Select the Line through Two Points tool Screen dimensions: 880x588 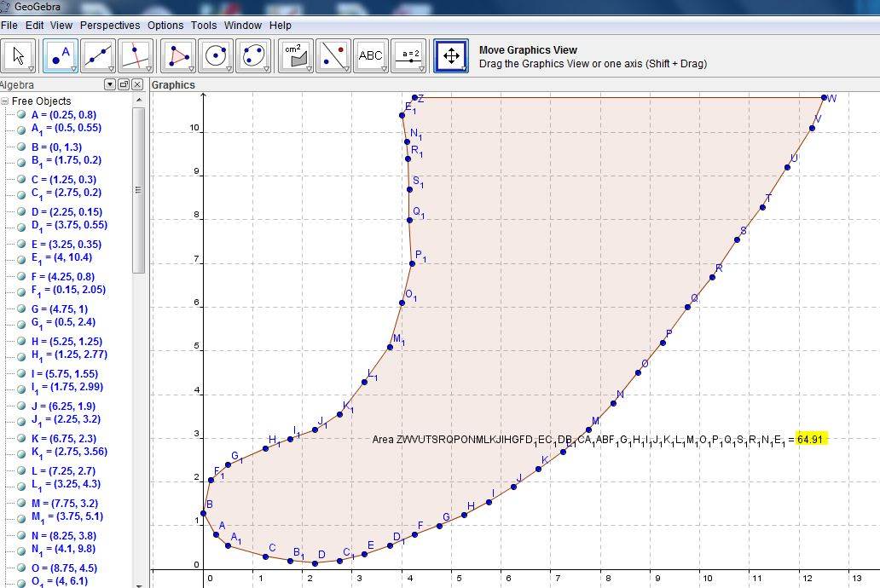pos(98,56)
